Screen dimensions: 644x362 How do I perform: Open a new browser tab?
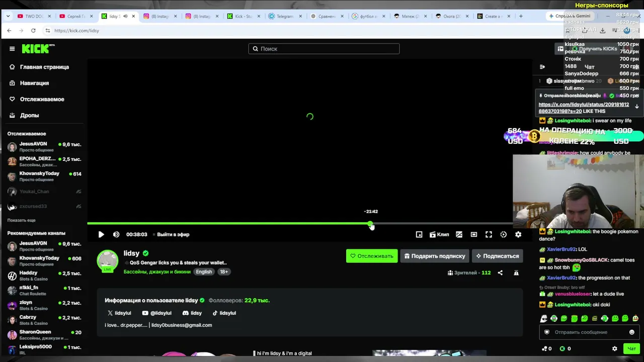click(521, 16)
